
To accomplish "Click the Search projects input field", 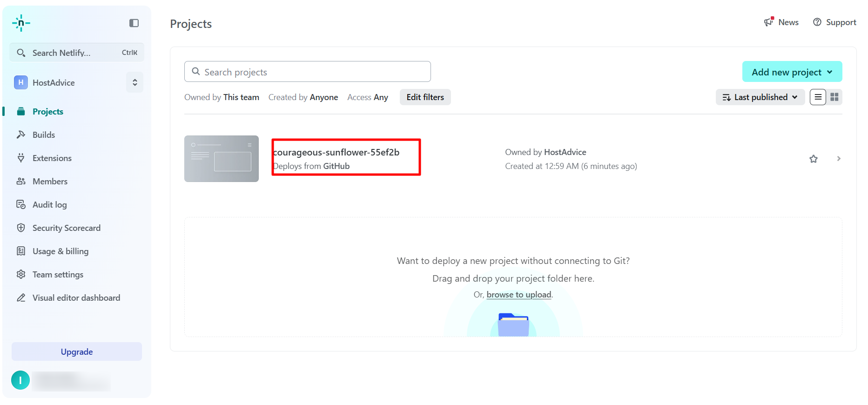I will click(308, 72).
